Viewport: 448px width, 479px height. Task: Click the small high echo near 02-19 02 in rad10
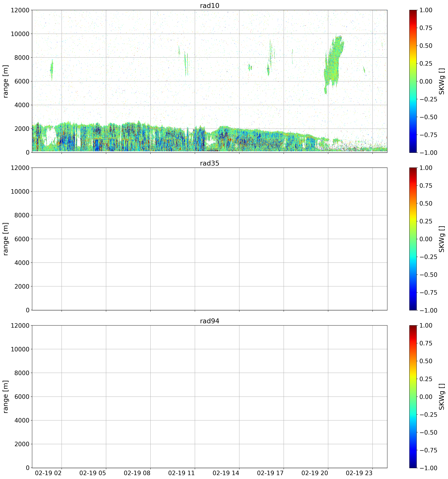point(52,70)
